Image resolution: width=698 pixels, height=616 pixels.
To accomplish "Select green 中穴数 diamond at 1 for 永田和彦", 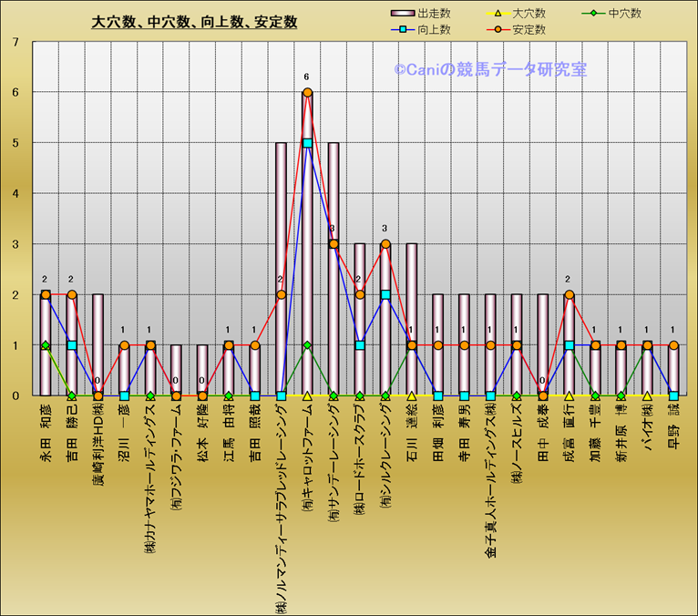I will coord(46,345).
